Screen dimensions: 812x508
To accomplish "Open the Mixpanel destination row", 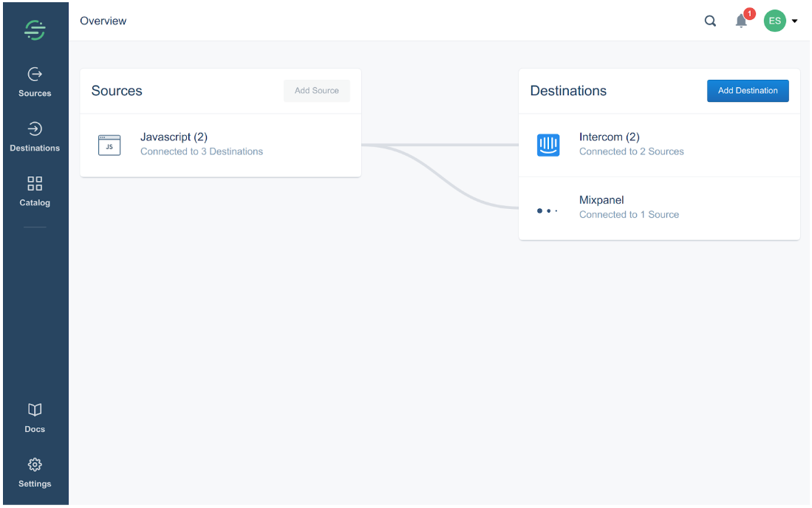I will [659, 208].
